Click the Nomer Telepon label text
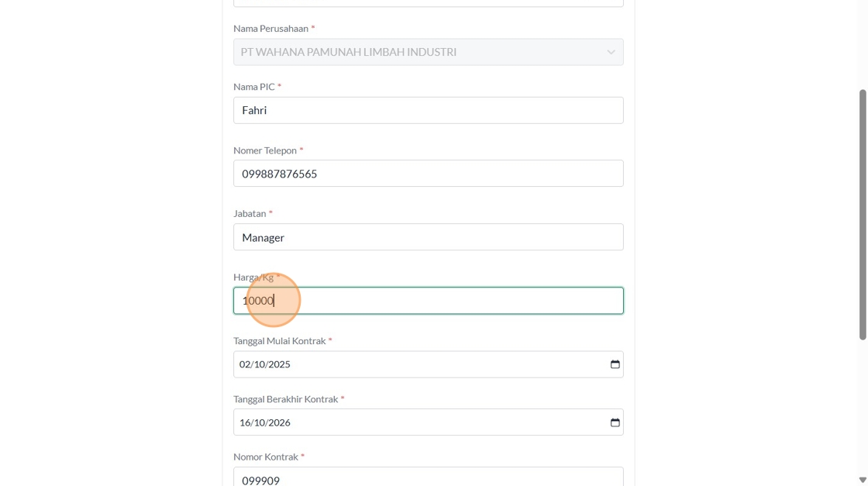This screenshot has height=486, width=868. 265,150
